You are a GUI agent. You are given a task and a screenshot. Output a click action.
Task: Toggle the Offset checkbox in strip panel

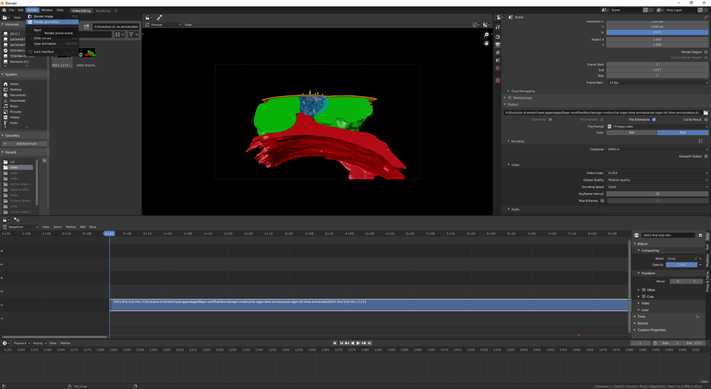pos(644,290)
